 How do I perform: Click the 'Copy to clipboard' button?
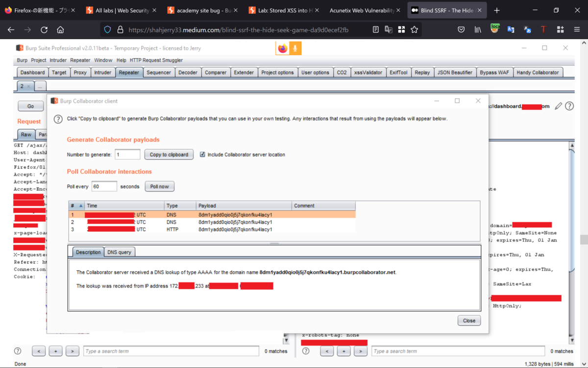click(x=169, y=155)
